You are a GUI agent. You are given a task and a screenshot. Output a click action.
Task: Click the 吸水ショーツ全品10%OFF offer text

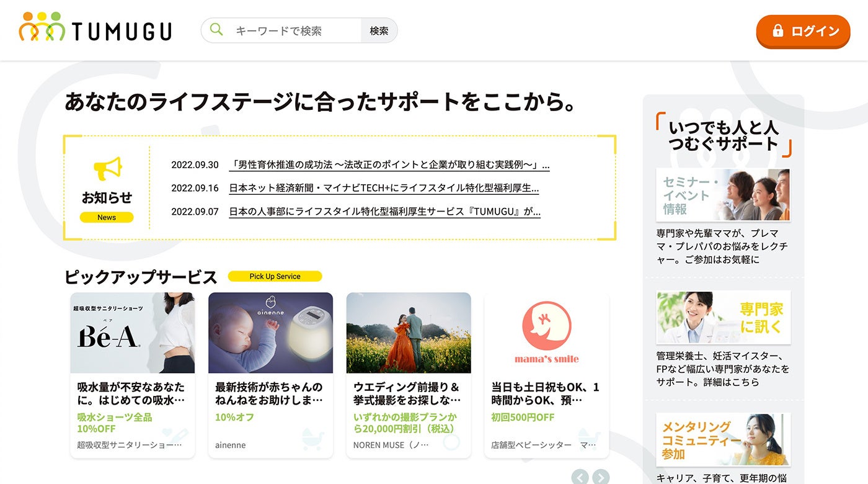pyautogui.click(x=115, y=423)
